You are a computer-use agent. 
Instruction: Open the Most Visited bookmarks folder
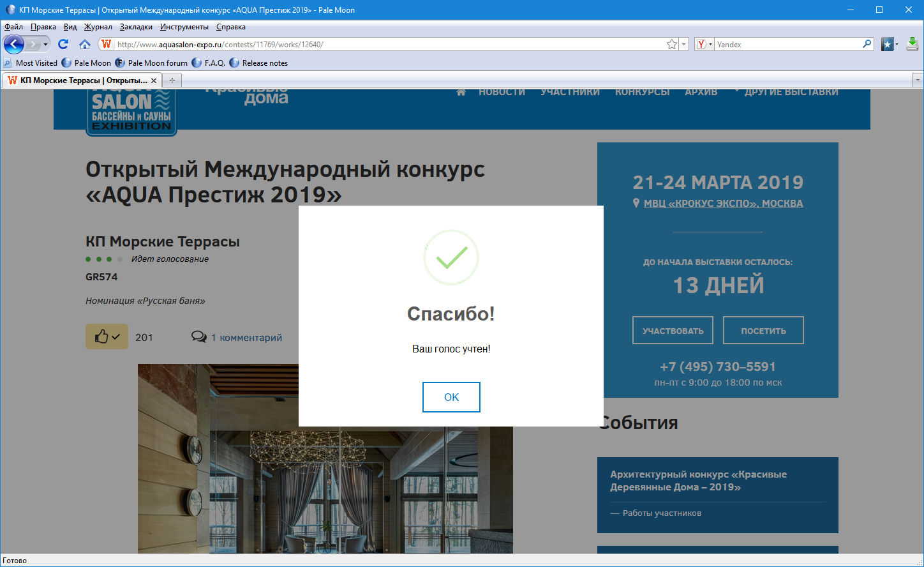tap(30, 63)
